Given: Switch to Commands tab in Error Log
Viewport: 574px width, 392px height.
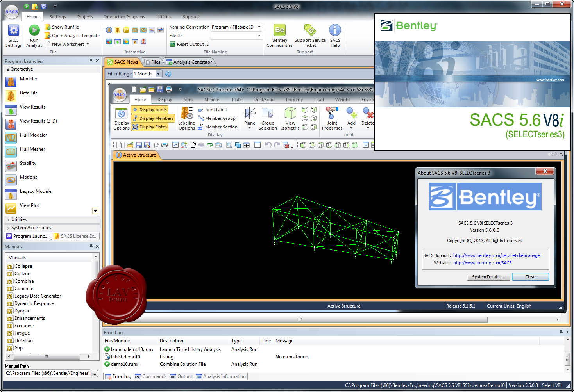Looking at the screenshot, I should (x=150, y=376).
